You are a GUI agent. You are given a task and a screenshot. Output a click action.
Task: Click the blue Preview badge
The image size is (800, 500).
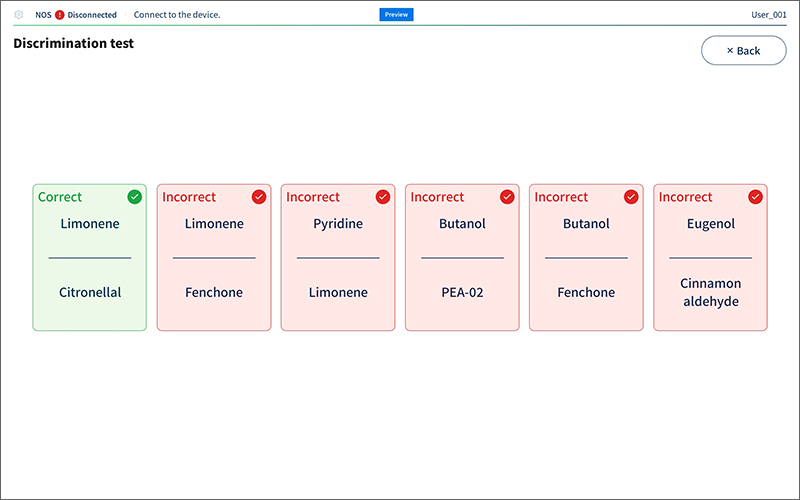pyautogui.click(x=396, y=15)
